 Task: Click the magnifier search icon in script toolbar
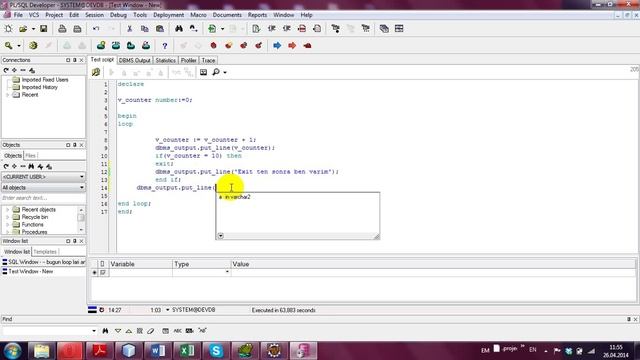click(x=216, y=72)
